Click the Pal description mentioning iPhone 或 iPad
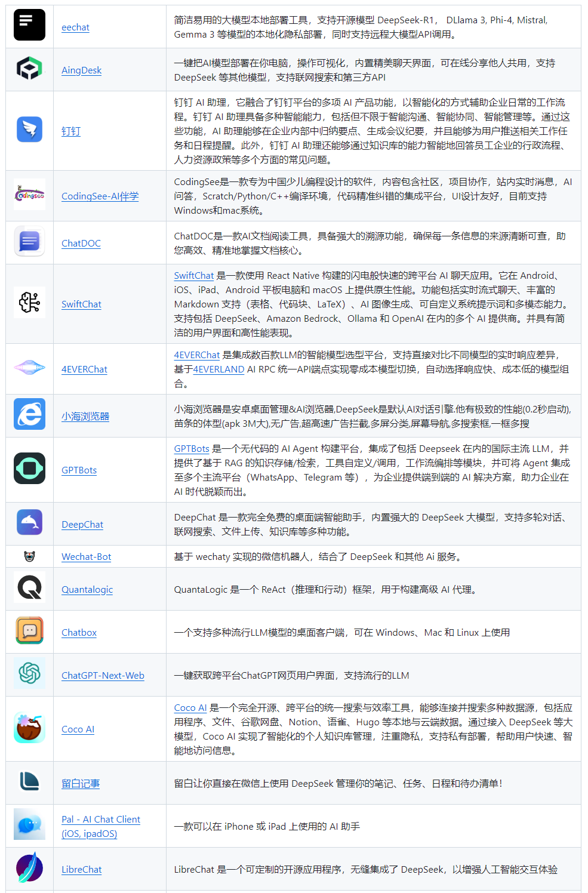This screenshot has width=588, height=893. [x=267, y=827]
